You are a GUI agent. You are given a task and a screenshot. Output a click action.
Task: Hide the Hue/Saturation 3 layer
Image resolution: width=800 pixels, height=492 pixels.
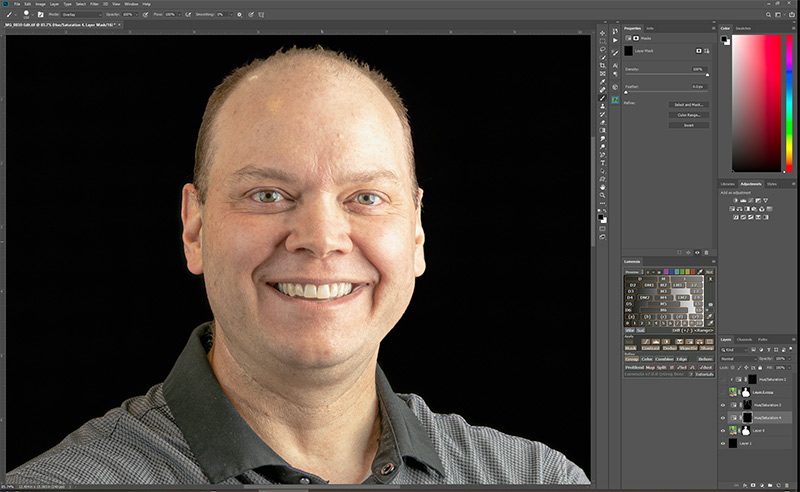tap(723, 405)
